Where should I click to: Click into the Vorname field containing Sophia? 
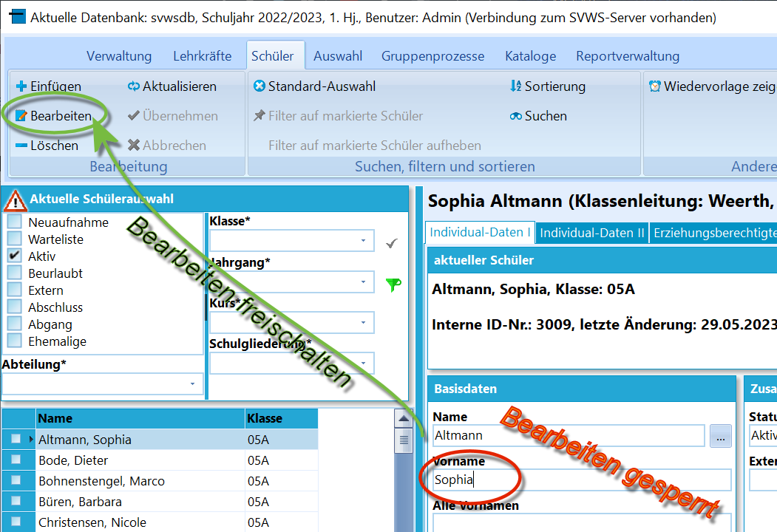coord(582,480)
